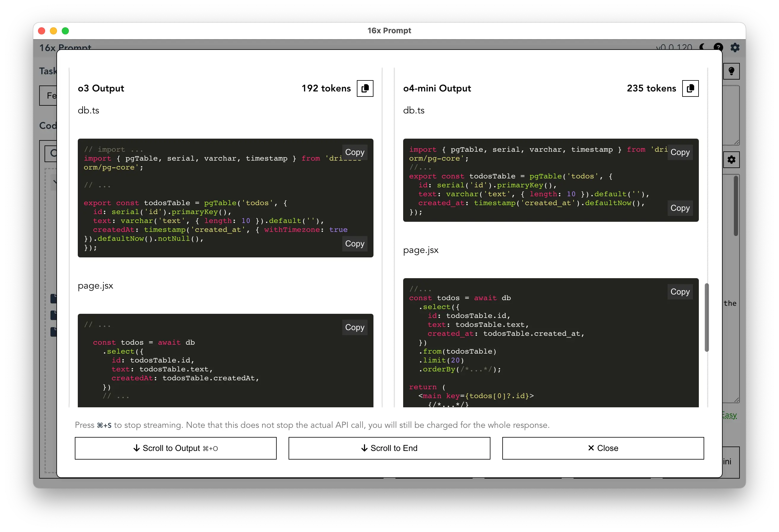Close the output comparison modal
The width and height of the screenshot is (779, 532).
coord(603,448)
